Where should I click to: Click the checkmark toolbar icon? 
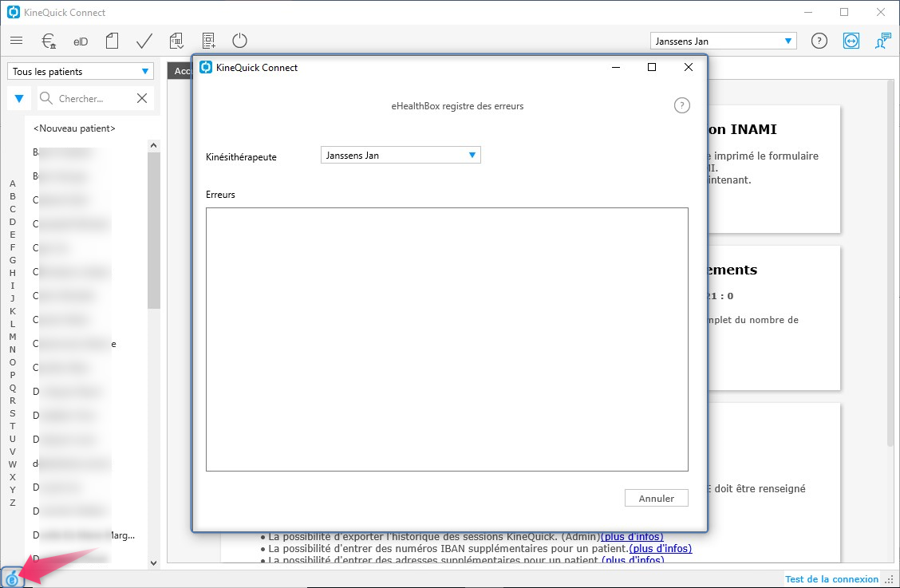click(x=144, y=41)
